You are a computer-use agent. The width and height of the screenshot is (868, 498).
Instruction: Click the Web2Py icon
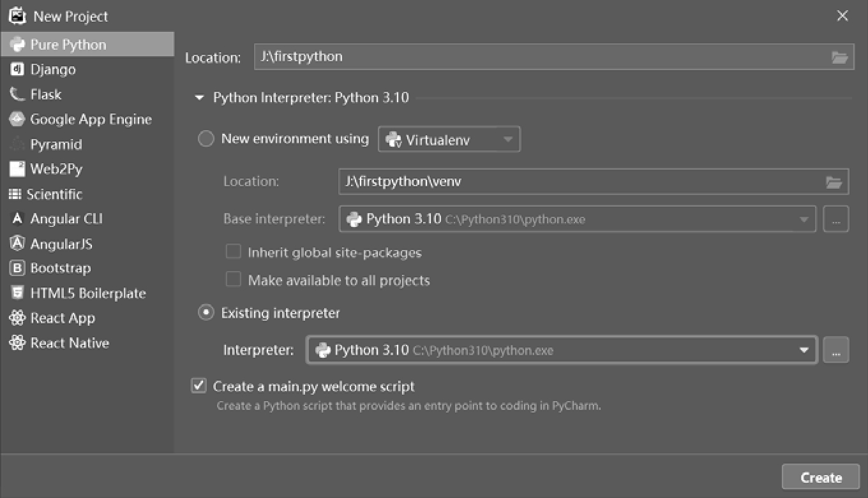[x=17, y=169]
